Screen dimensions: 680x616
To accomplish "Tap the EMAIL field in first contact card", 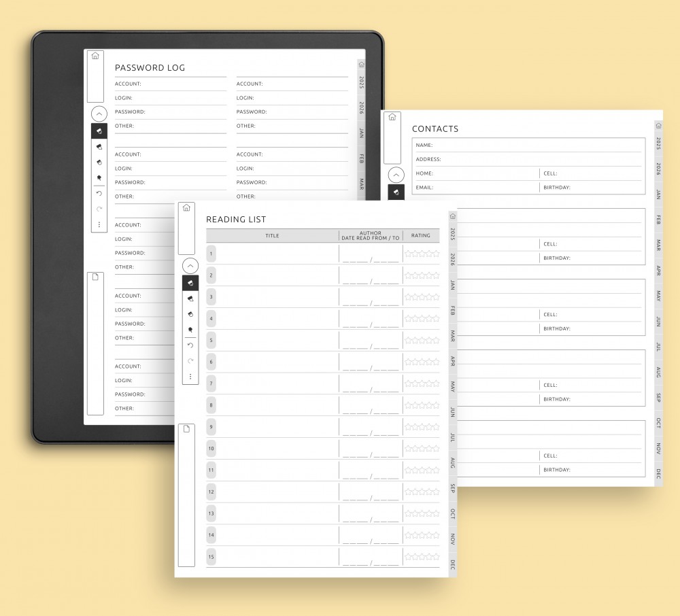I will pyautogui.click(x=477, y=187).
